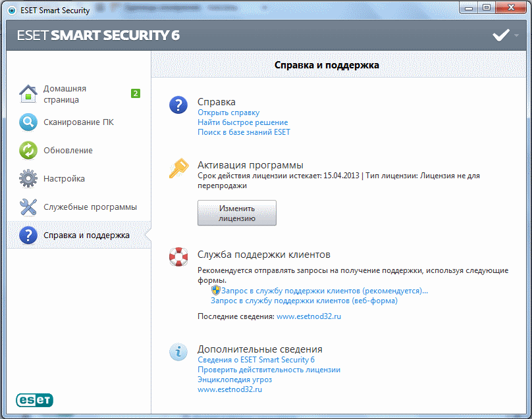Go to Сканирование ПК section
Viewport: 532px width, 419px height.
pyautogui.click(x=78, y=122)
